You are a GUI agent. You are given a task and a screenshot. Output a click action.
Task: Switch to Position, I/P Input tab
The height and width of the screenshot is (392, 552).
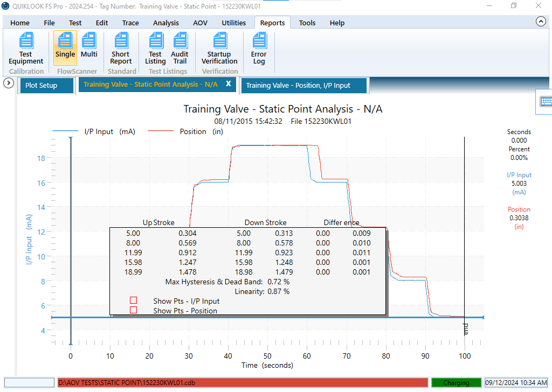(x=298, y=86)
